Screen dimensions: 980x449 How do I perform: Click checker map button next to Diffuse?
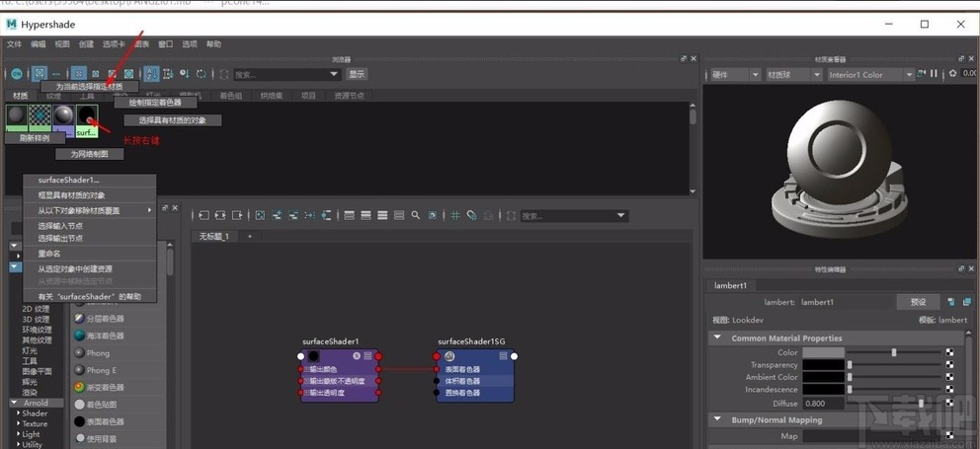click(950, 404)
